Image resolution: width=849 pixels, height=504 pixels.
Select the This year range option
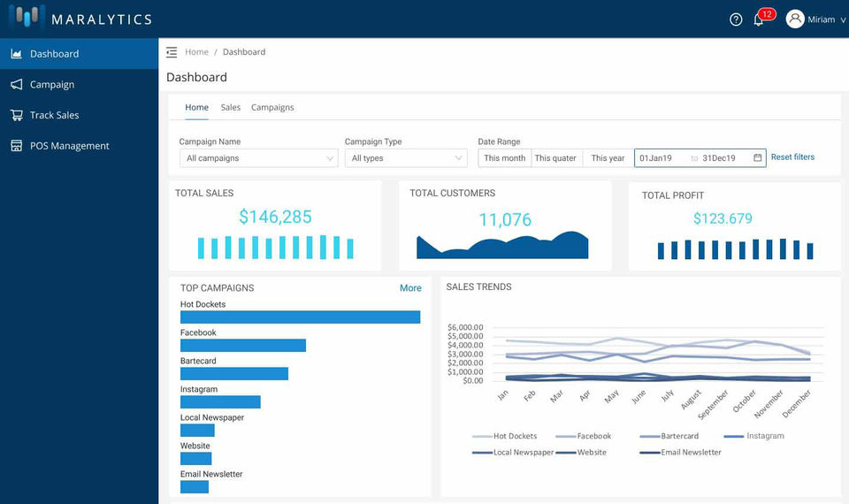[608, 158]
